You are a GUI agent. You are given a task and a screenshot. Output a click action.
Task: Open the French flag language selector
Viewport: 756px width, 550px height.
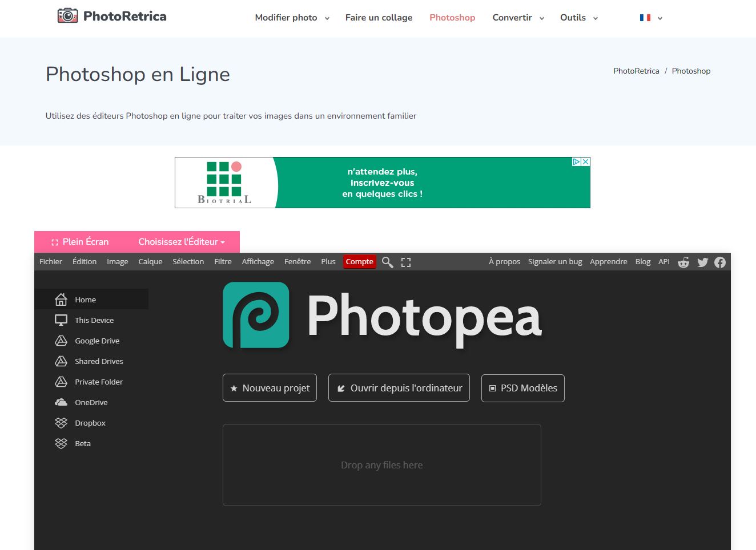click(x=650, y=18)
